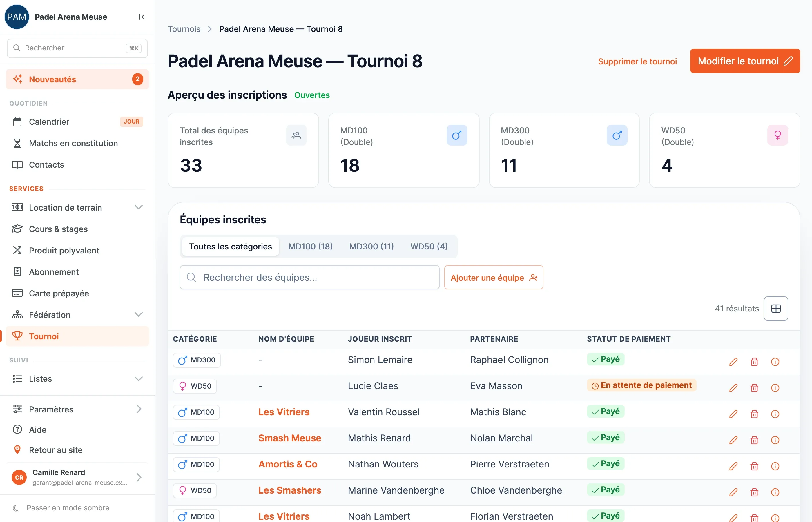The image size is (812, 522).
Task: Click Retour au site link
Action: click(77, 450)
